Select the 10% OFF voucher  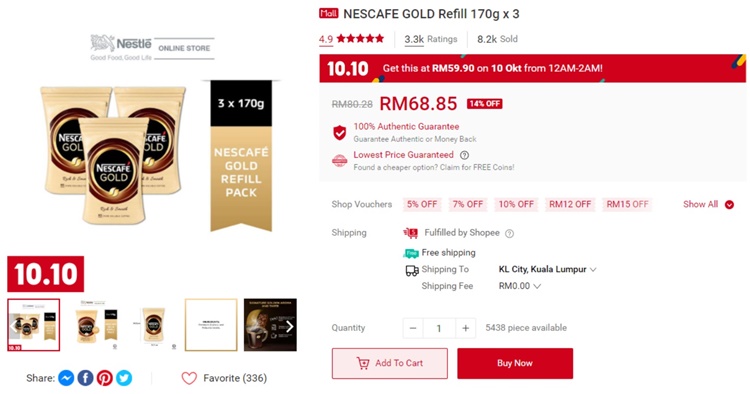516,204
